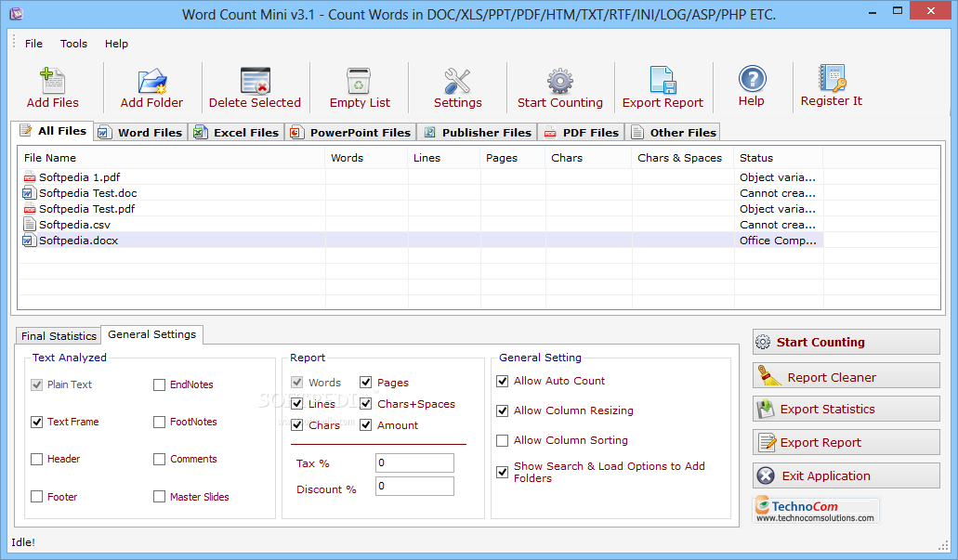The height and width of the screenshot is (560, 958).
Task: Click the Pages column header
Action: click(x=513, y=158)
